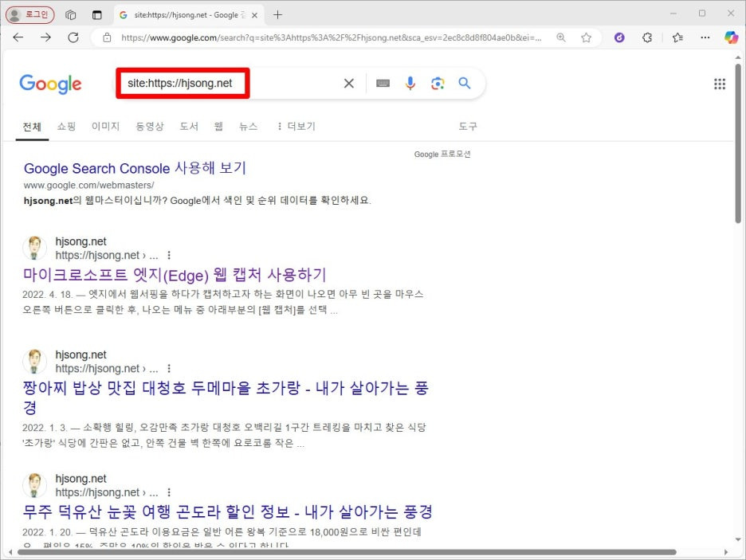746x560 pixels.
Task: Open 무주 덕유산 눈꽃 여행 result
Action: 227,512
